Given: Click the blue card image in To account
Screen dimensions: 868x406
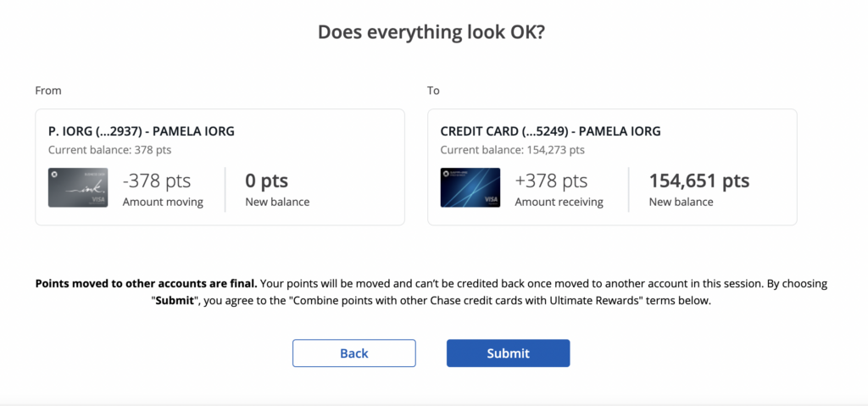Looking at the screenshot, I should click(470, 188).
